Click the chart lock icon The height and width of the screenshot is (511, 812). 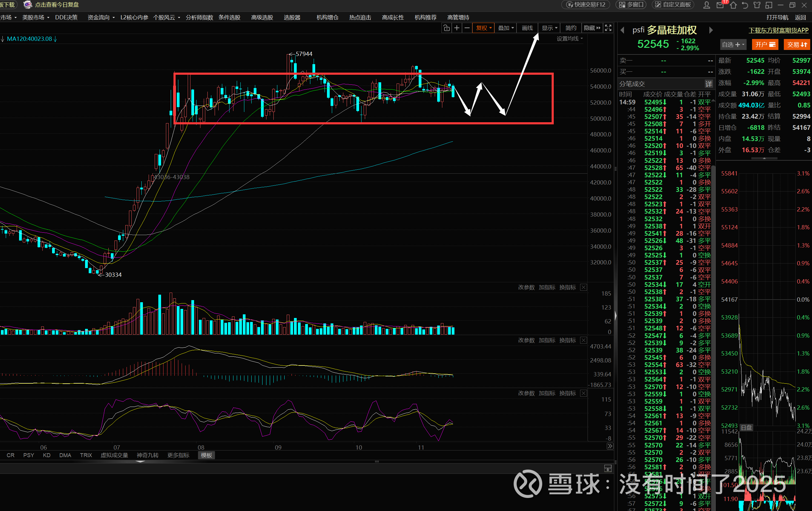447,28
